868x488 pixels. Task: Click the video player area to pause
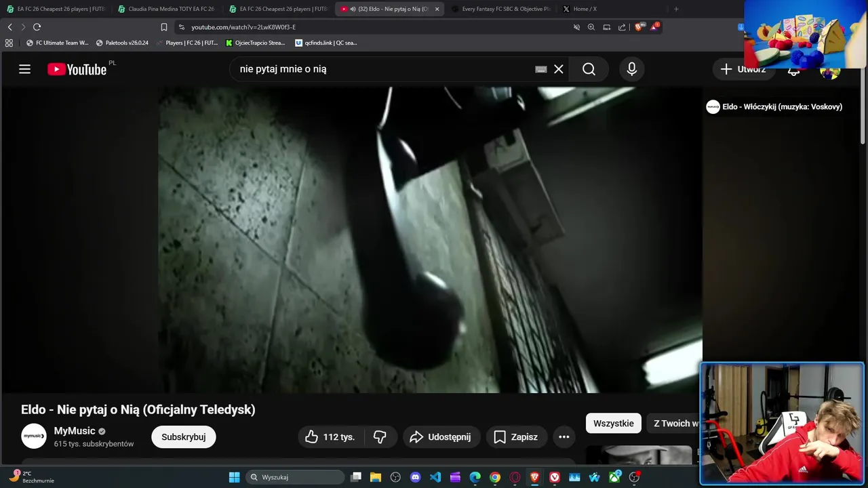[430, 240]
